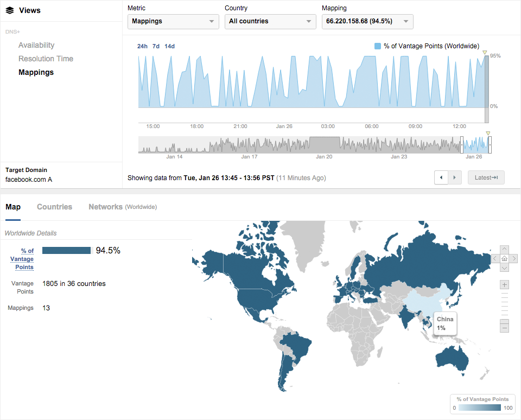Select the 24h time range
This screenshot has width=521, height=420.
coord(142,46)
